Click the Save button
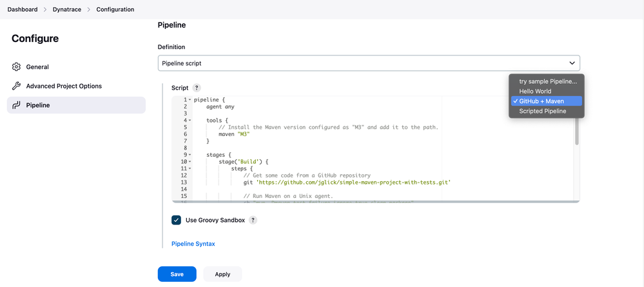The image size is (644, 287). (x=177, y=274)
